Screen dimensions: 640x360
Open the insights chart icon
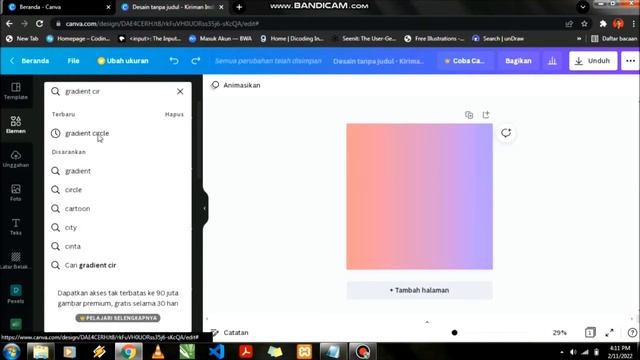[x=552, y=61]
